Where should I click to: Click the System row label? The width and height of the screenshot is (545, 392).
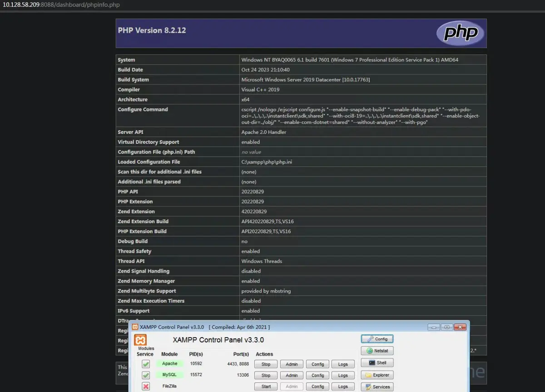point(126,60)
